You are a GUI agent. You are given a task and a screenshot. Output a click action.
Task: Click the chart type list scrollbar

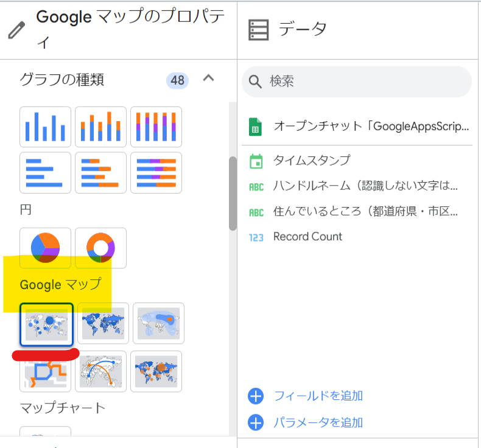click(x=233, y=194)
